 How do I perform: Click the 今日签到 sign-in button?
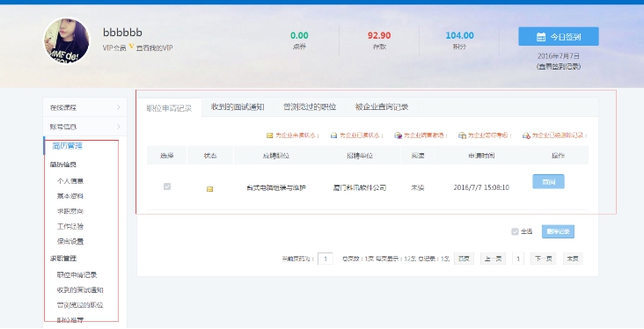pos(559,37)
